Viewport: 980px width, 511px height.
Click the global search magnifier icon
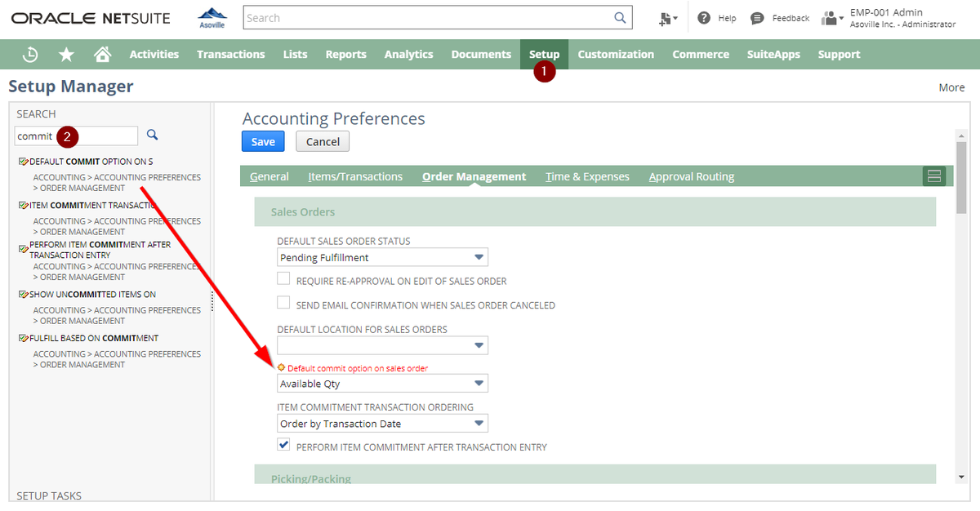tap(620, 17)
